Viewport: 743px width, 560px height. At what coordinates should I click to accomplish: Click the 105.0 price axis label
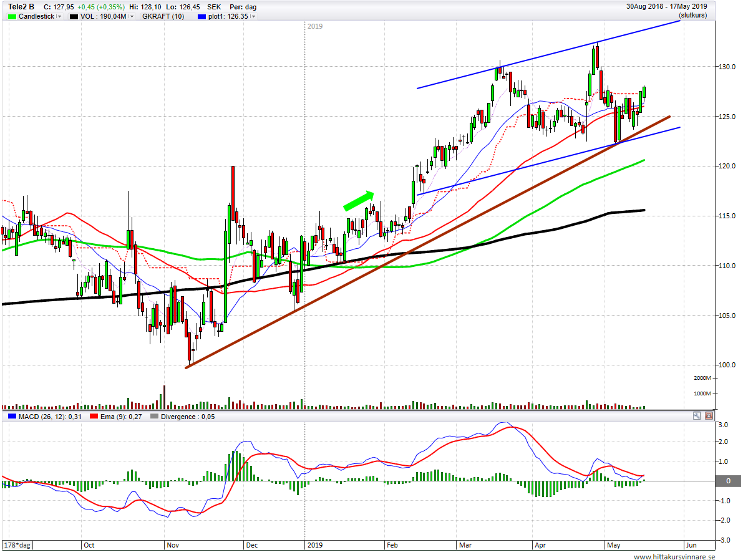point(727,316)
